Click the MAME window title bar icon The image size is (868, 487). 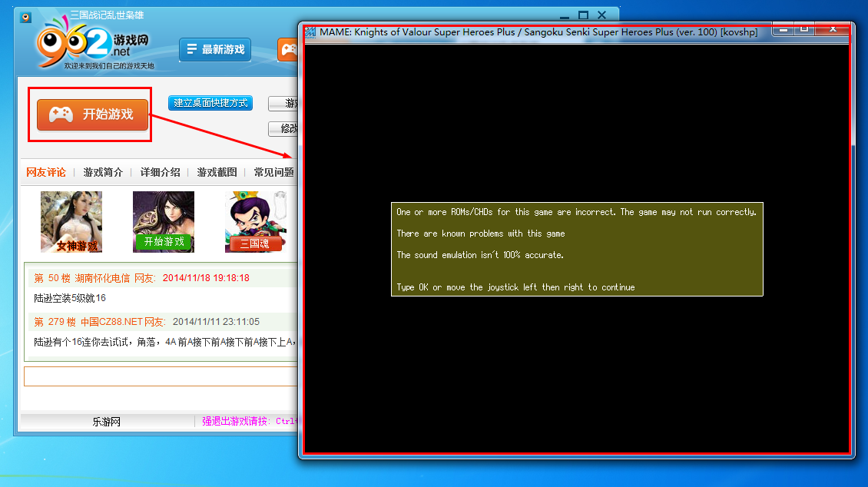(310, 32)
